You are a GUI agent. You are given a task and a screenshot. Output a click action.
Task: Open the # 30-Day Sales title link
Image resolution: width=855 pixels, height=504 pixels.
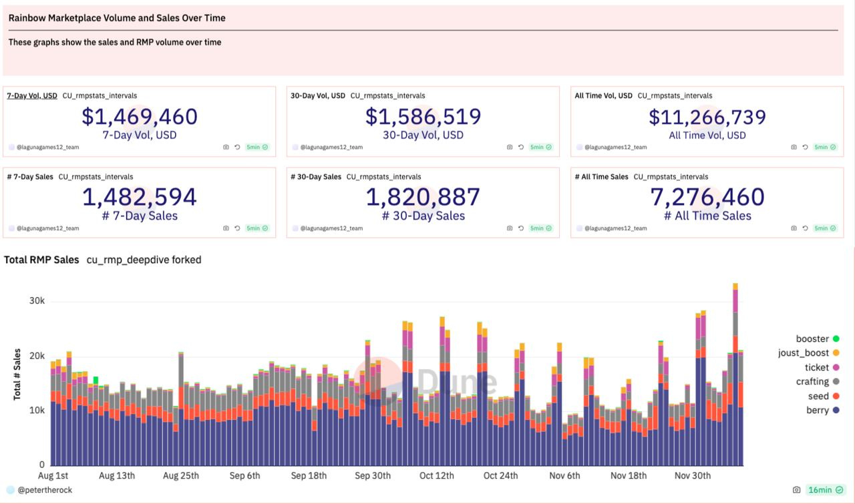[316, 177]
